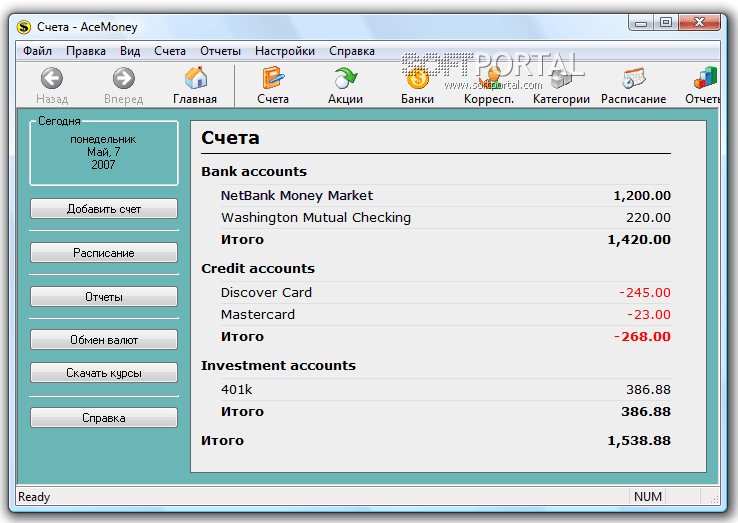The image size is (738, 523).
Task: Open the Discover Card account
Action: [x=266, y=292]
